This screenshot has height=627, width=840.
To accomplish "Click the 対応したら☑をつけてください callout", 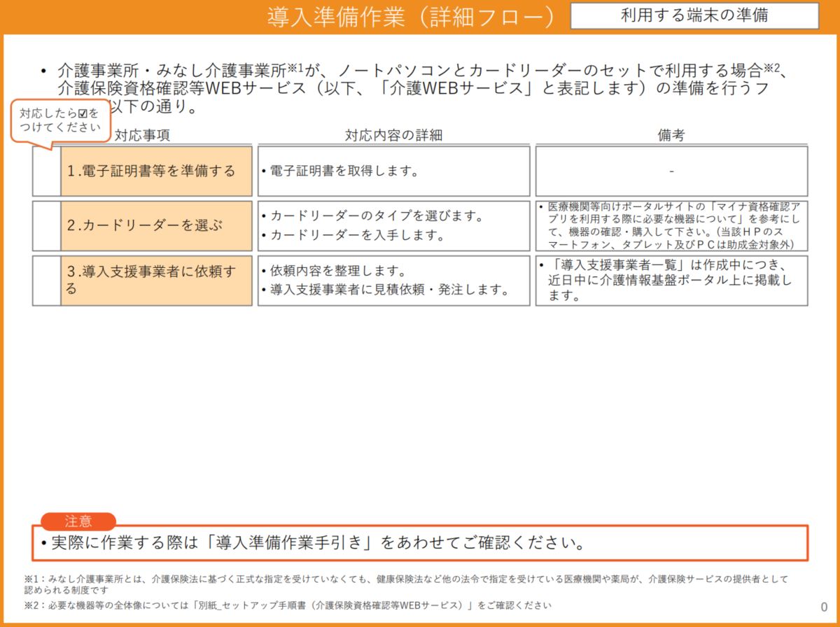I will pyautogui.click(x=60, y=120).
